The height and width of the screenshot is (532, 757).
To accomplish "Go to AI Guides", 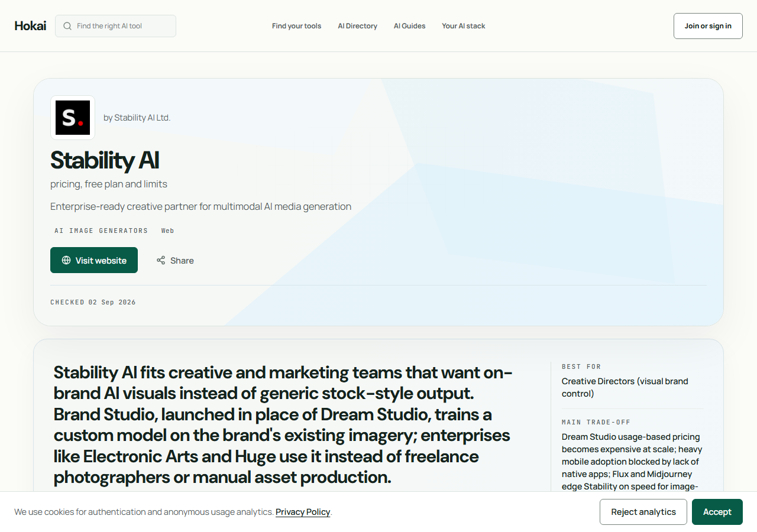I will coord(409,26).
